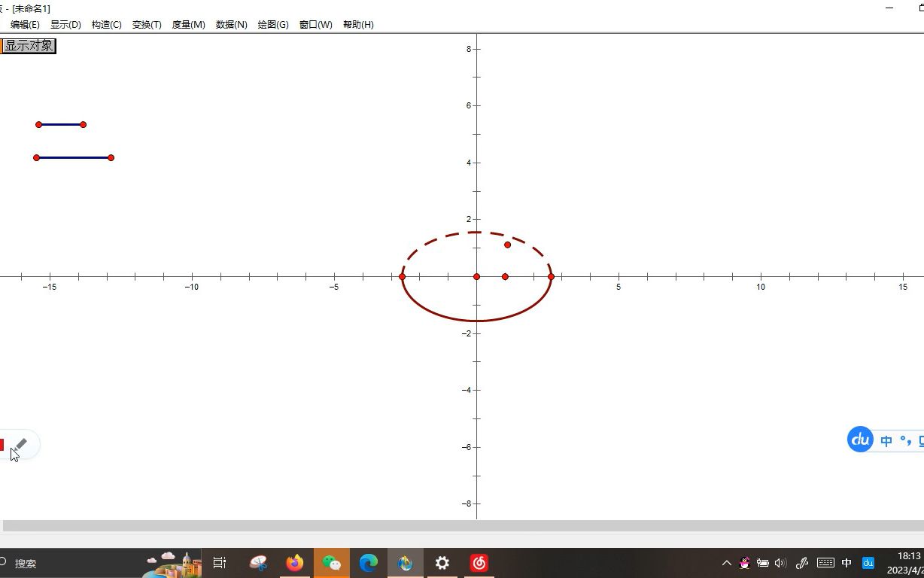Screen dimensions: 924x578
Task: Toggle the punctuation mode on the Baidu input bar
Action: [x=906, y=441]
